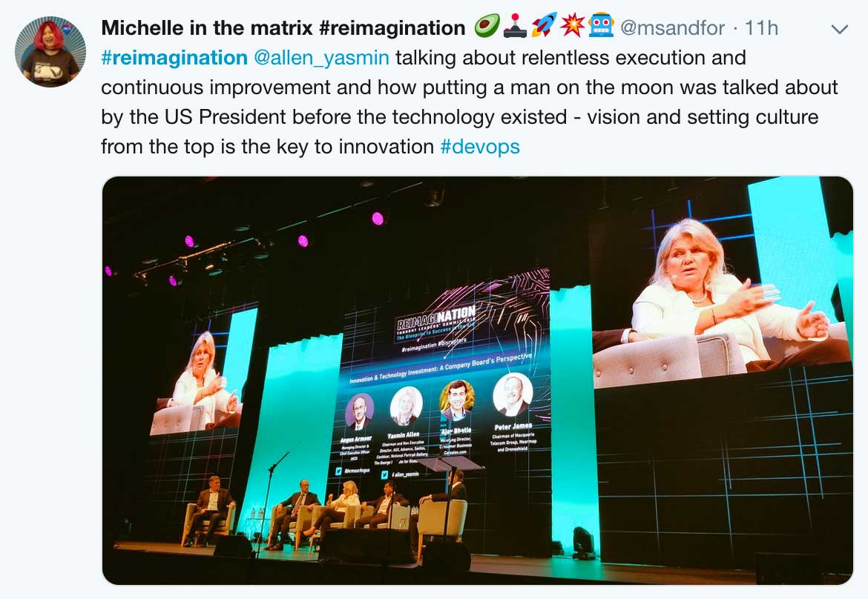Follow the blue #reimagination hashtag in tweet body

click(x=174, y=58)
